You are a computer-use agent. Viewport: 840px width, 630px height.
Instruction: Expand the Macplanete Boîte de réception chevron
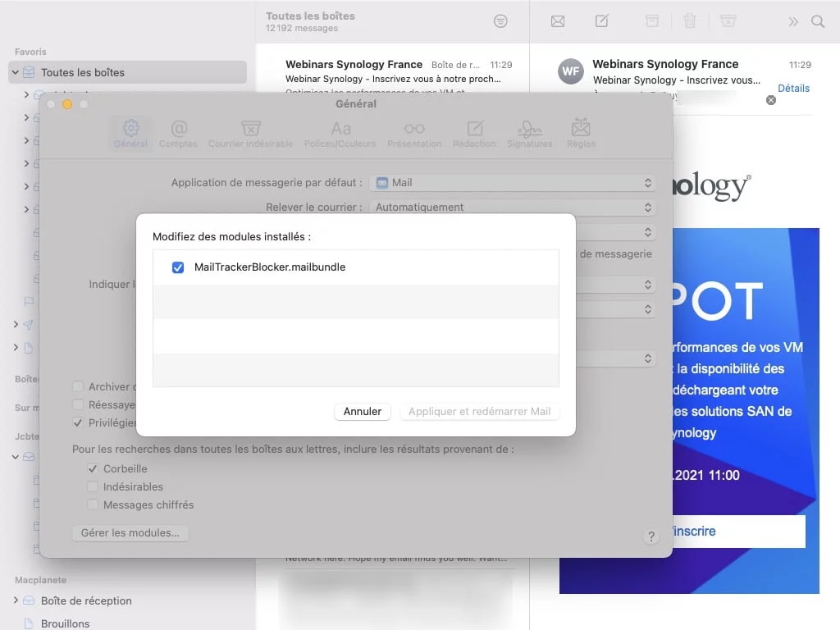point(16,600)
